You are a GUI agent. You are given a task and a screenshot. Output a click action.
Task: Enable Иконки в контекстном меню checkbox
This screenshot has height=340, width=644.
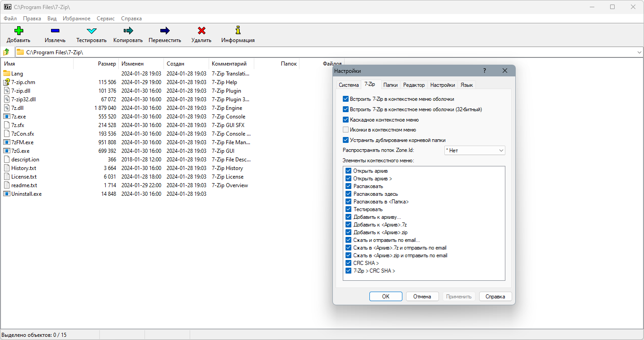tap(346, 130)
